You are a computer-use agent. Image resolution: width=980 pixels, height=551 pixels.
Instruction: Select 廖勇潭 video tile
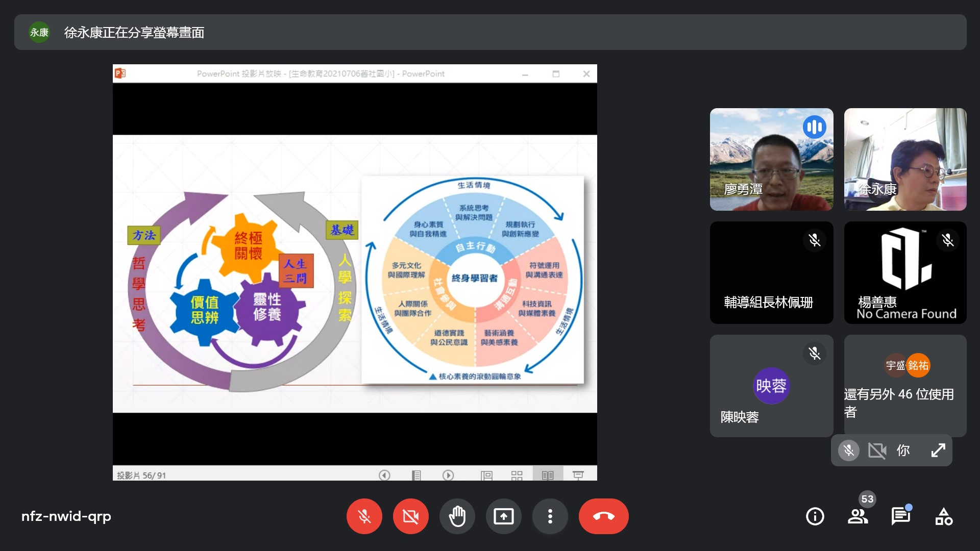(771, 159)
